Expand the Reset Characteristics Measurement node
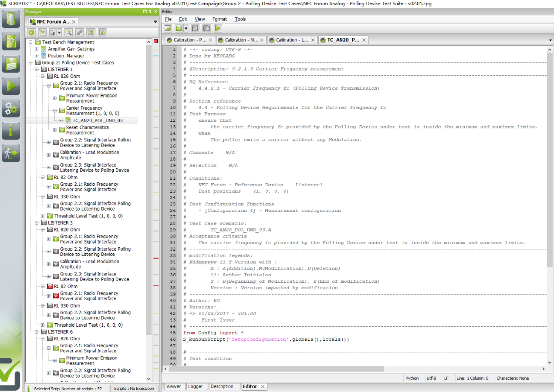The image size is (554, 392). pyautogui.click(x=55, y=130)
